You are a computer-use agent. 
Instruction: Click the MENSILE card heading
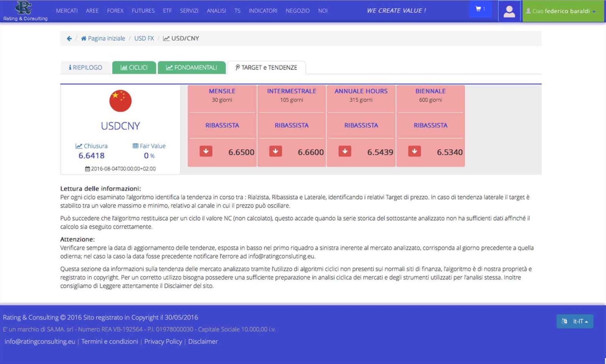coord(222,91)
